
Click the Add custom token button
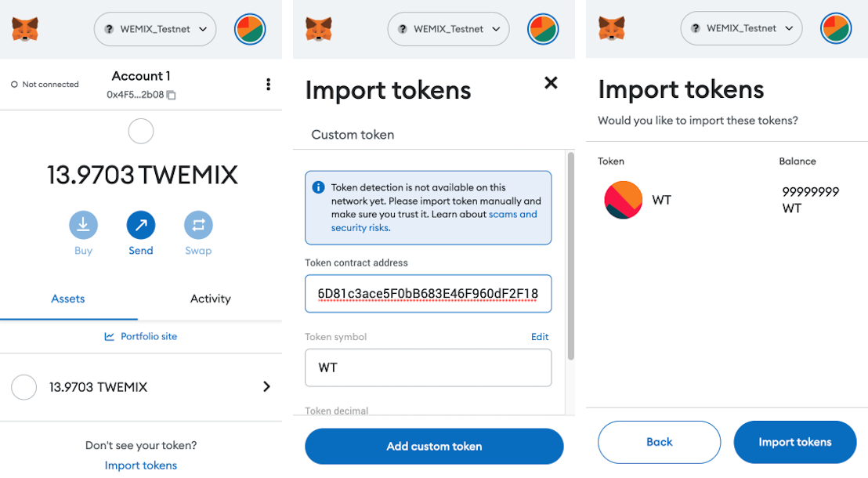[x=434, y=446]
